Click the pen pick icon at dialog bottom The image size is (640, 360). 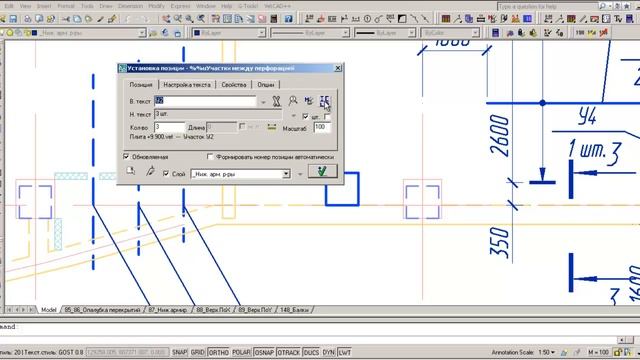click(150, 171)
